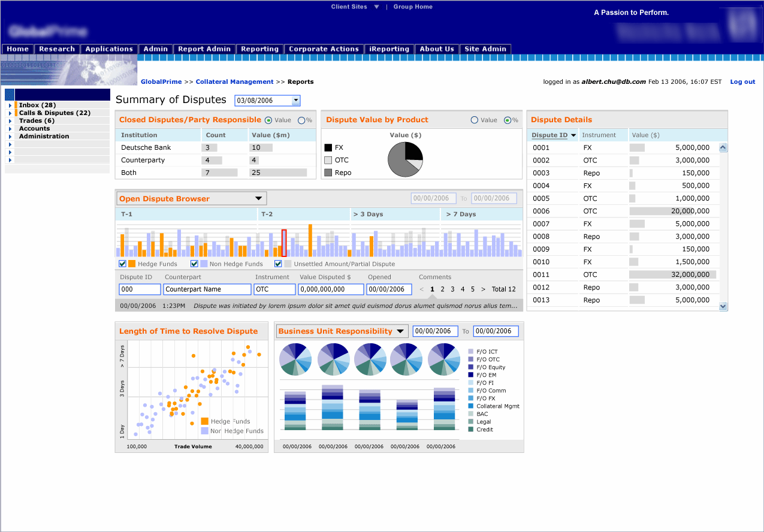
Task: Click the Deutsche Bank institution row
Action: (215, 147)
